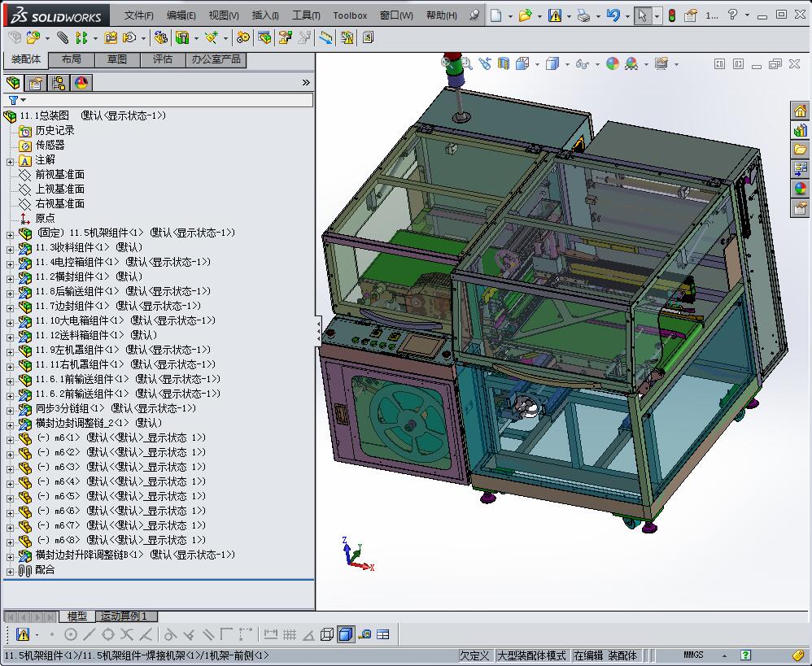Click the Apply Scene icon
This screenshot has height=666, width=812.
click(x=631, y=63)
